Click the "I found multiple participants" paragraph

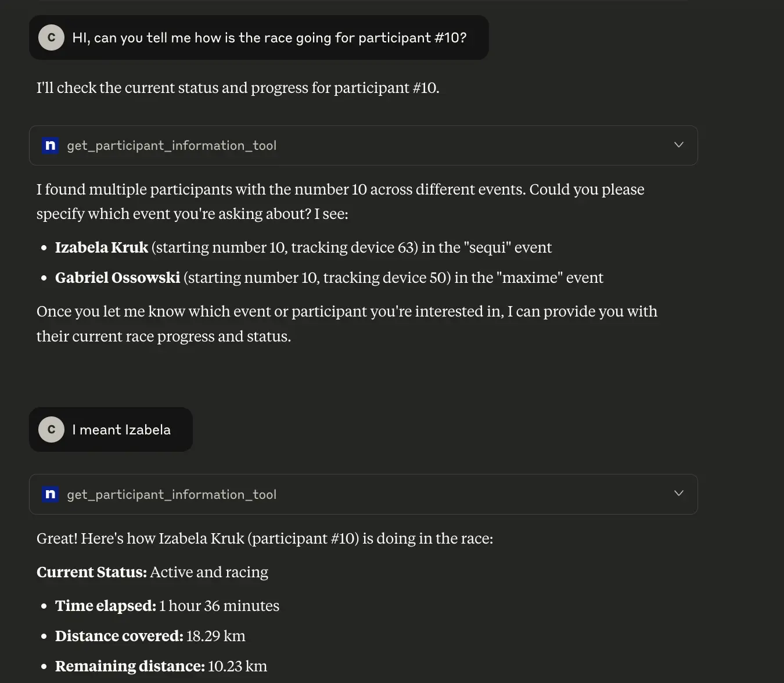[x=340, y=202]
